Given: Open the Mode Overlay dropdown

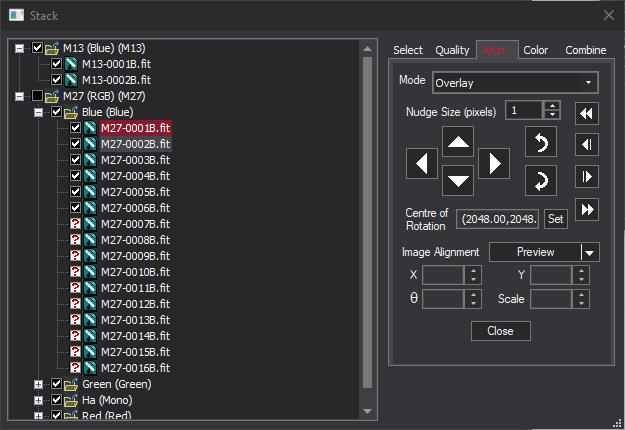Looking at the screenshot, I should click(x=514, y=82).
